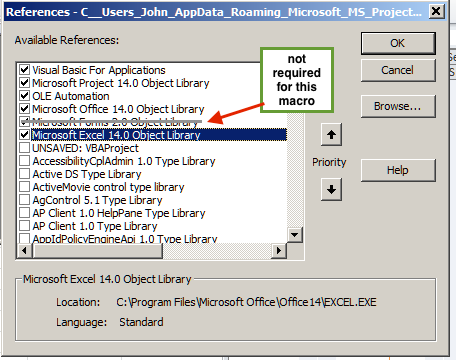
Task: Select ActiveMovie control type library entry
Action: pos(108,187)
